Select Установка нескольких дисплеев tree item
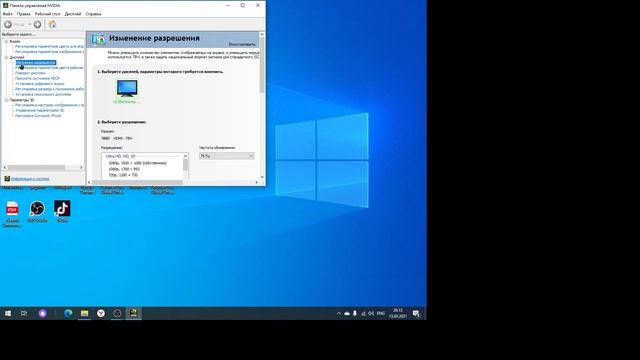 [x=43, y=94]
